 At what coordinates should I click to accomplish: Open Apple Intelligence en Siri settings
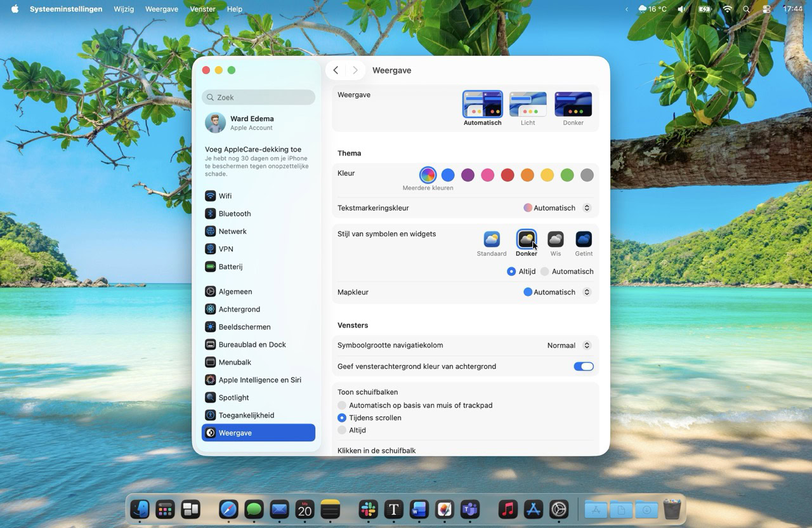(x=259, y=380)
